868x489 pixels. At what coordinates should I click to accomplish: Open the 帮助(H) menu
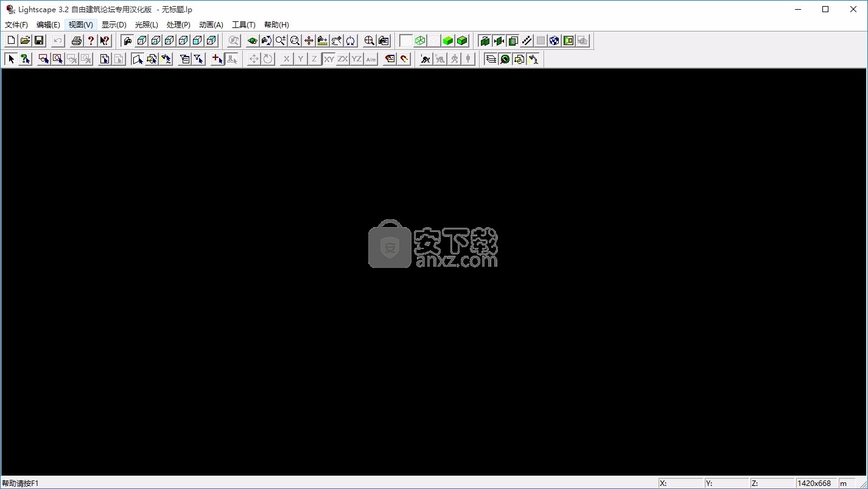tap(276, 25)
